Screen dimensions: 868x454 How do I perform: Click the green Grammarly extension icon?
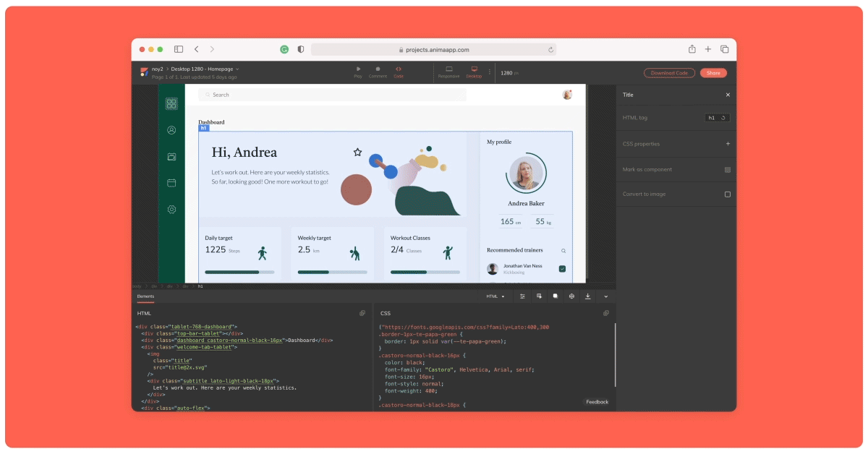click(x=284, y=49)
